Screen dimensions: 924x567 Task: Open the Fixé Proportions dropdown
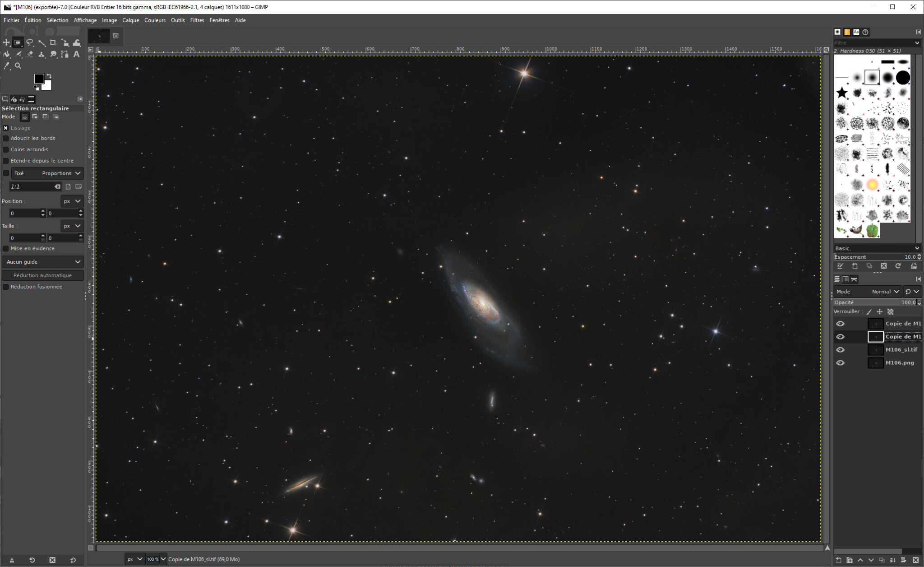point(47,173)
